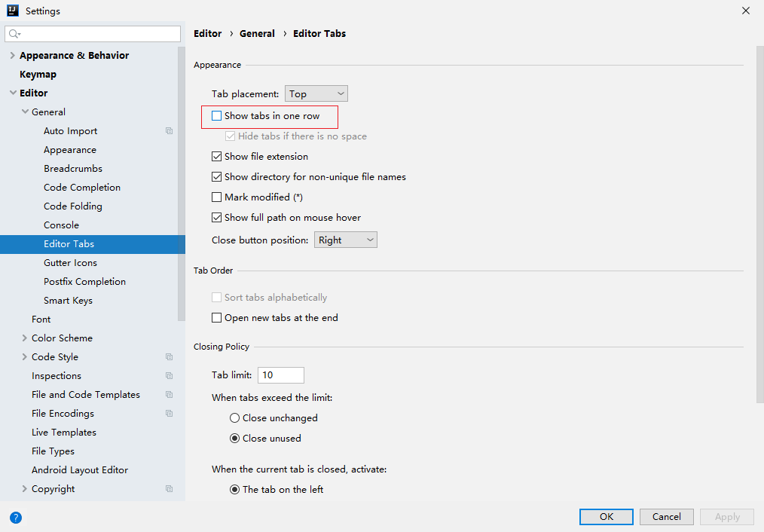Click the Tab limit input field
The height and width of the screenshot is (532, 764).
coord(280,375)
